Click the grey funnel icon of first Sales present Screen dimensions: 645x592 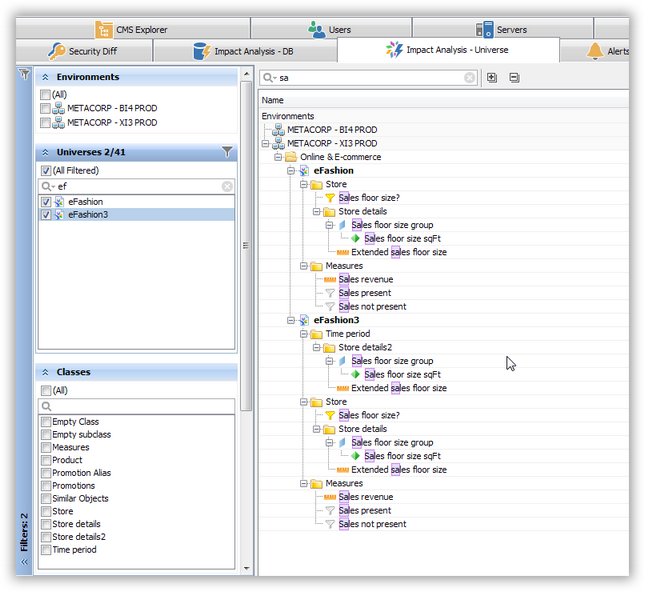pyautogui.click(x=330, y=293)
